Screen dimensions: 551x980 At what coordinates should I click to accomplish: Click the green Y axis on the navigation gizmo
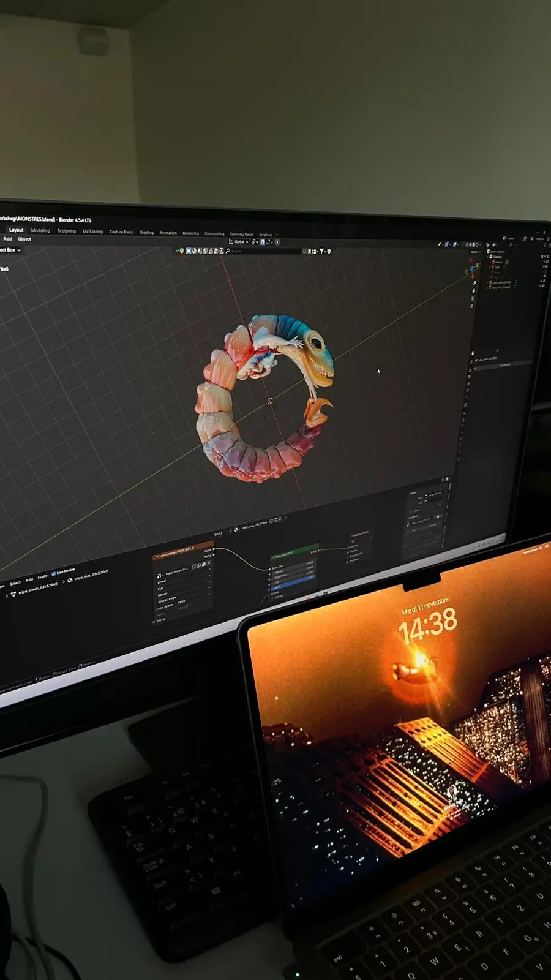click(478, 265)
